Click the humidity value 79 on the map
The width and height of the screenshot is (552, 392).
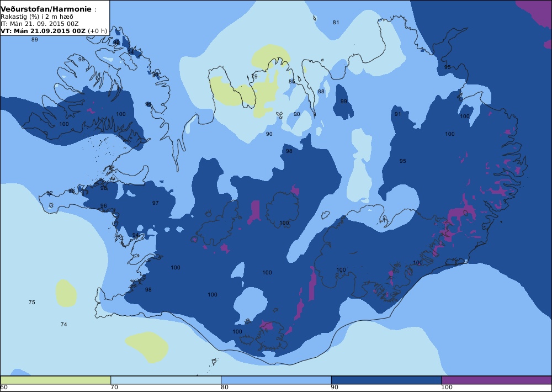254,76
